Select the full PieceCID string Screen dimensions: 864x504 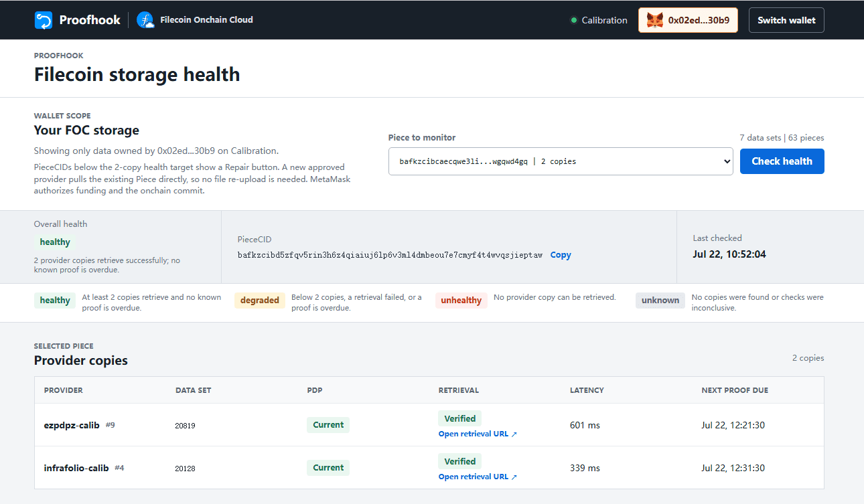[390, 255]
